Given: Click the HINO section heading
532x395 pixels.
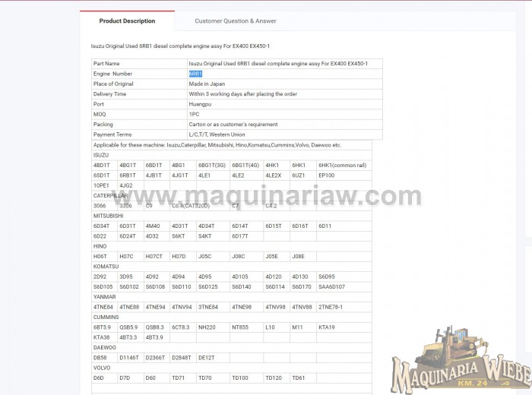Looking at the screenshot, I should coord(100,246).
